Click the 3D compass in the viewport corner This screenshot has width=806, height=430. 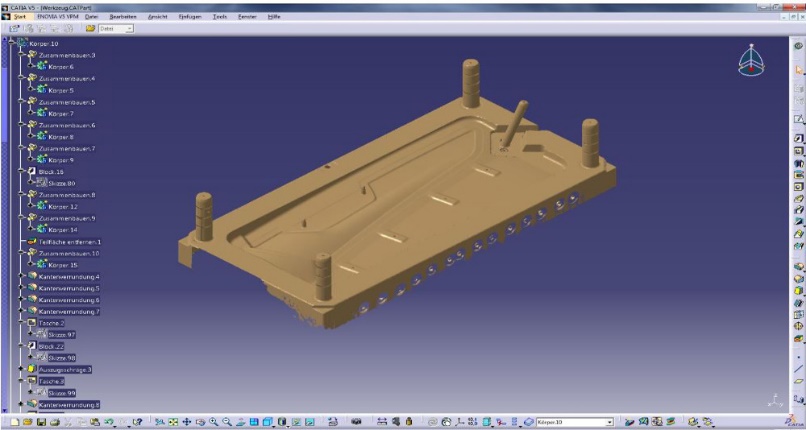(753, 60)
